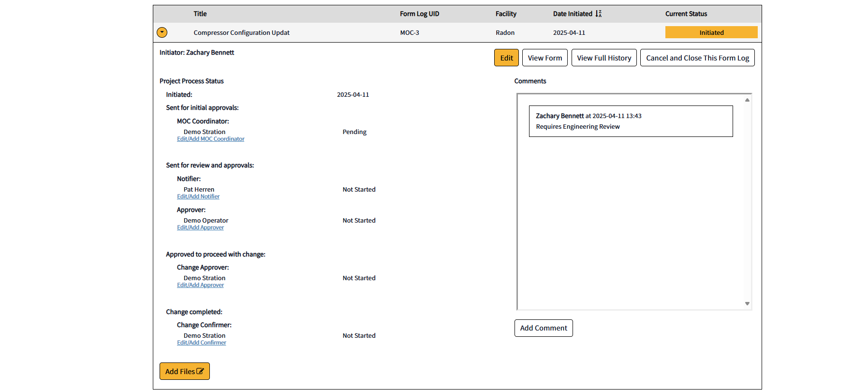Click the Radon facility cell
This screenshot has width=868, height=391.
tap(505, 32)
